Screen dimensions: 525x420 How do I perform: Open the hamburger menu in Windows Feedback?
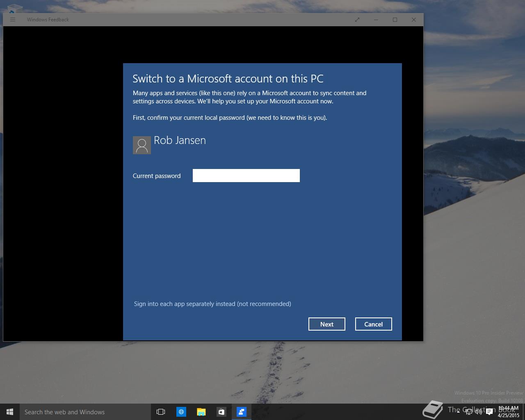pyautogui.click(x=13, y=20)
